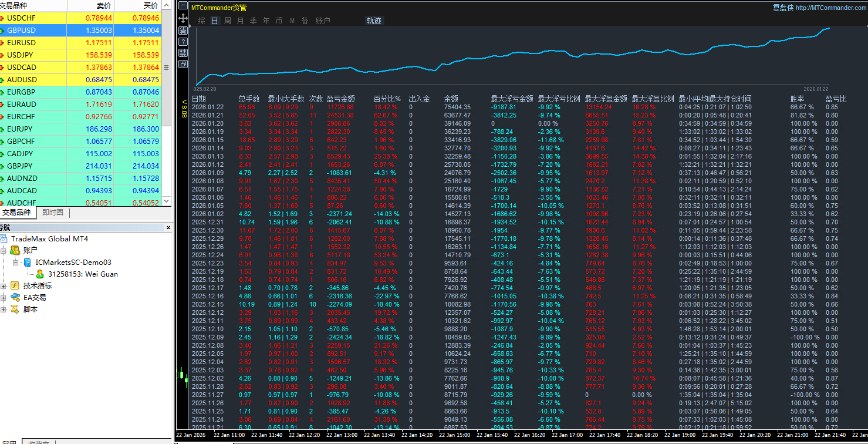Collapse MTCommander panel with minus icon
868x444 pixels.
183,6
